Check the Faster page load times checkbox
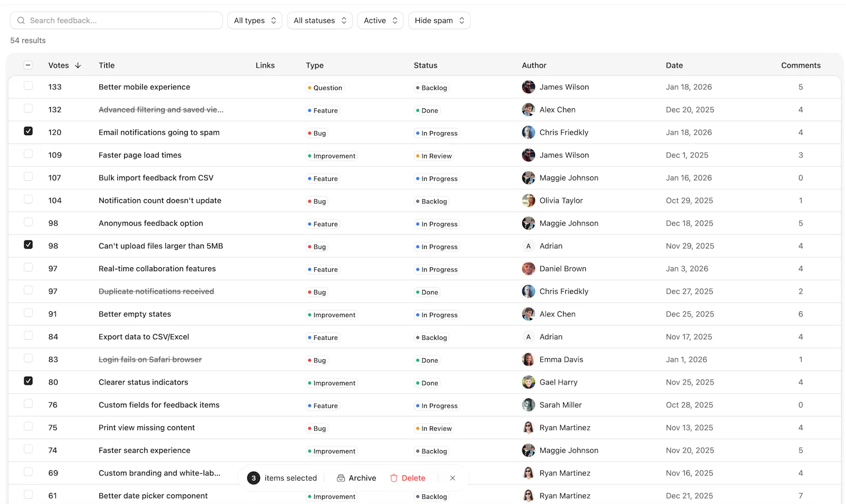Image resolution: width=846 pixels, height=504 pixels. 28,154
